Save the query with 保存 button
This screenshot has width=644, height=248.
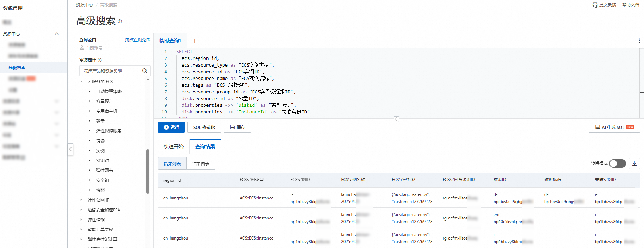(x=237, y=127)
